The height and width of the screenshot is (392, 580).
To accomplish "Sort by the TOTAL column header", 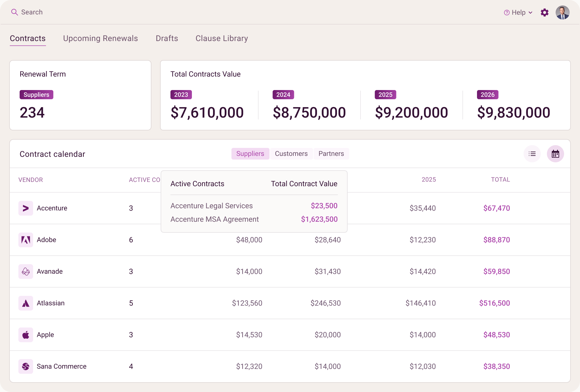I will 500,180.
